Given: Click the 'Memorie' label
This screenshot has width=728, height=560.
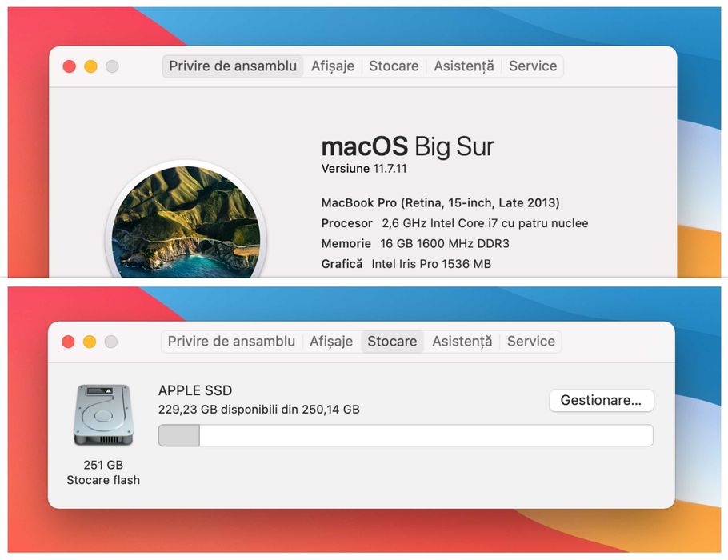Looking at the screenshot, I should pyautogui.click(x=346, y=244).
